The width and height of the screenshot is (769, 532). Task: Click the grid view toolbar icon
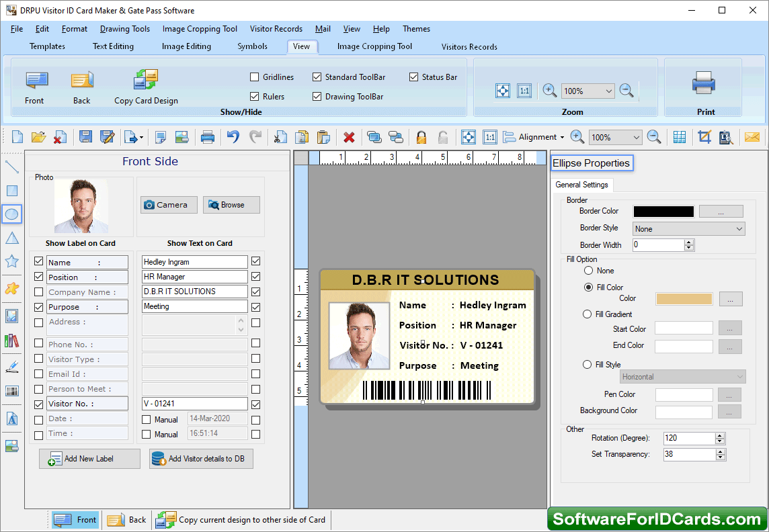point(679,137)
